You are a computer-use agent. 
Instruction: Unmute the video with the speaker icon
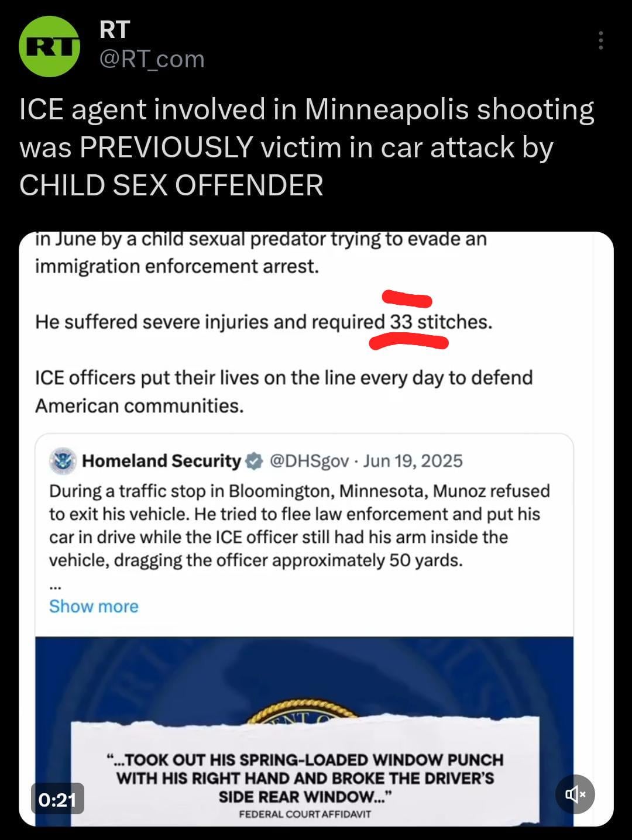[x=575, y=794]
